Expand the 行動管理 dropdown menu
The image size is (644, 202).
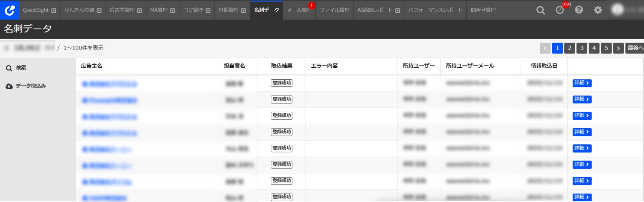(x=244, y=11)
